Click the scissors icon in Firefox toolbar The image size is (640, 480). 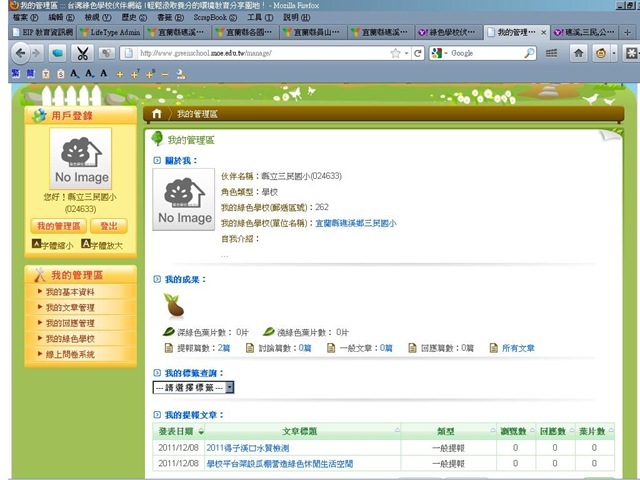coord(82,53)
